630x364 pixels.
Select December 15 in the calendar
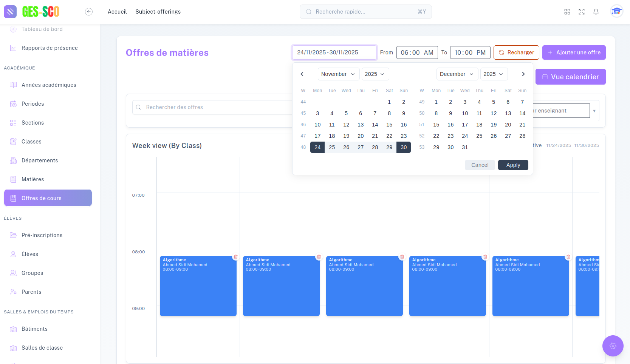coord(436,125)
